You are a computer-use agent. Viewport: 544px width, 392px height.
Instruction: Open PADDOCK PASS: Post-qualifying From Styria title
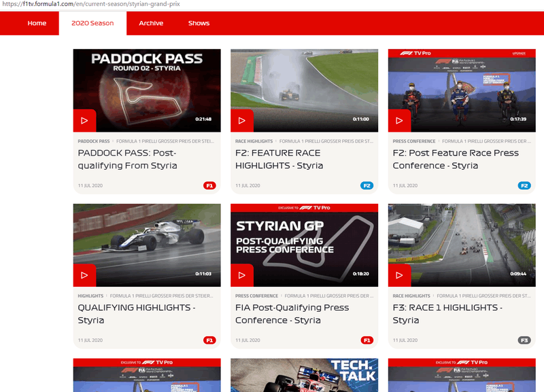point(127,159)
